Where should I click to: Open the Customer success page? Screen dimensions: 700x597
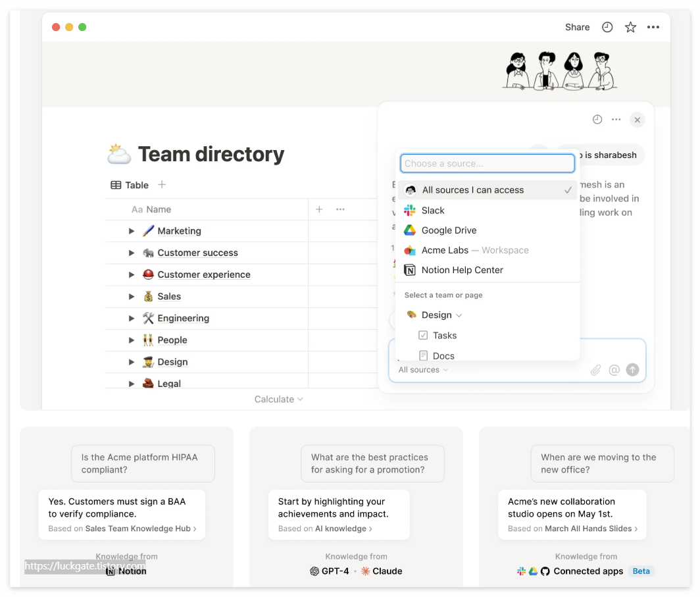click(x=197, y=253)
